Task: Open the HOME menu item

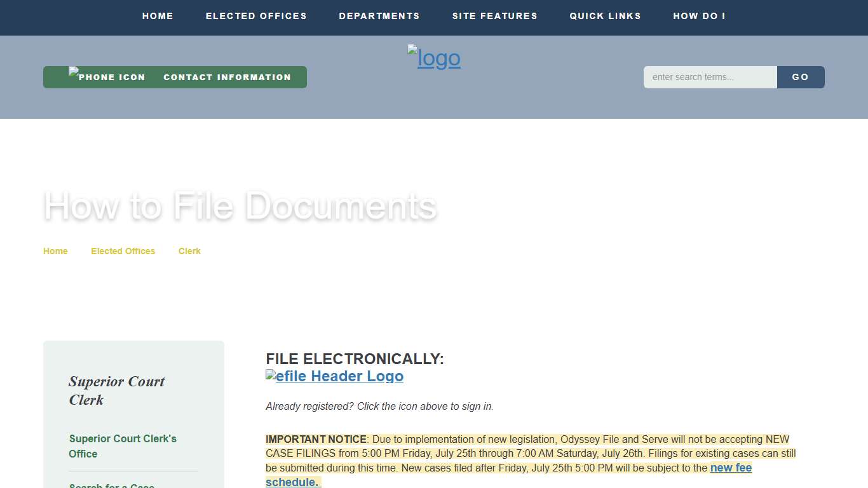Action: pyautogui.click(x=158, y=16)
